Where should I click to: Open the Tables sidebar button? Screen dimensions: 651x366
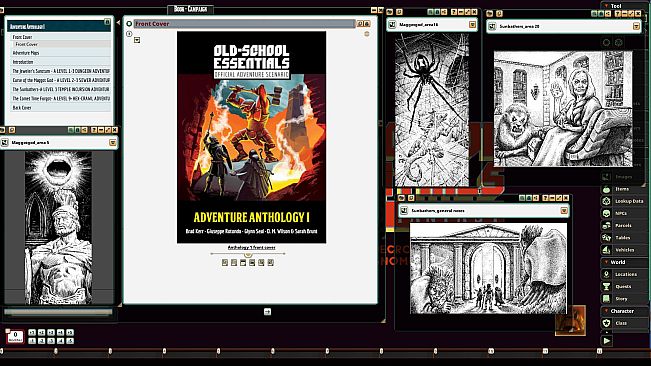624,238
